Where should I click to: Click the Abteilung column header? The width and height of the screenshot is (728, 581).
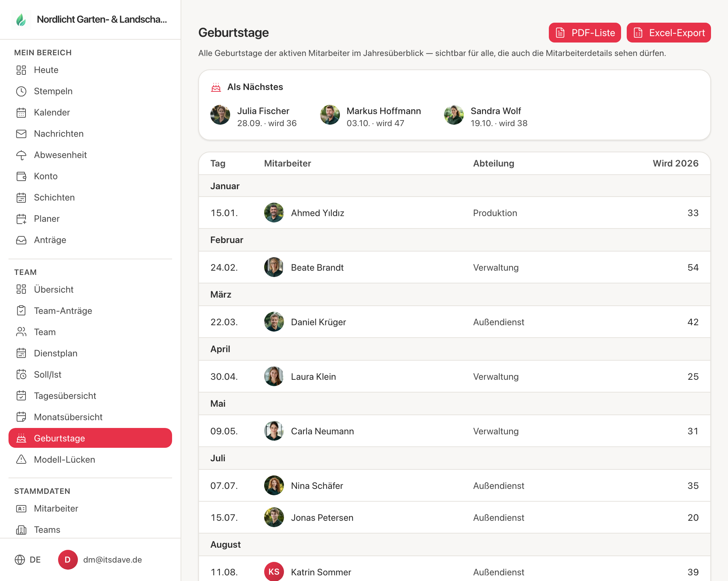(494, 163)
